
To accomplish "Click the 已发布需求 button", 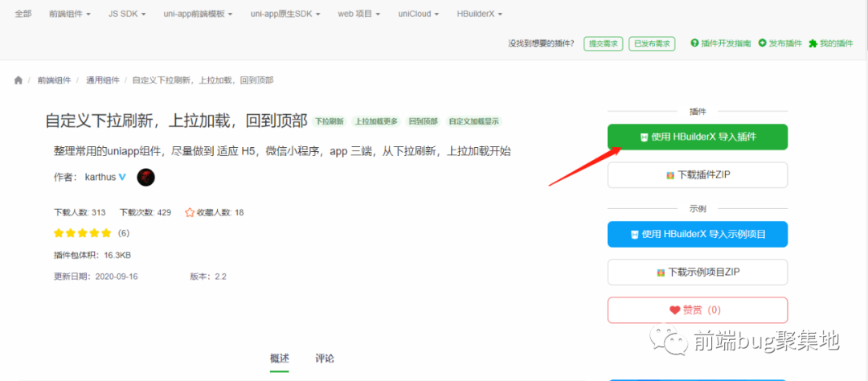I will click(652, 43).
